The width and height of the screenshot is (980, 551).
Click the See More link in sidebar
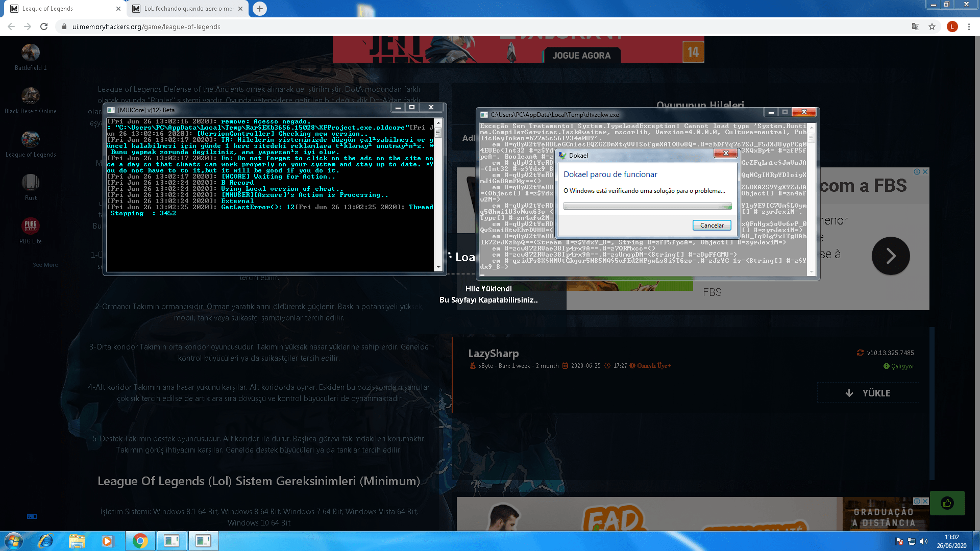pyautogui.click(x=45, y=265)
